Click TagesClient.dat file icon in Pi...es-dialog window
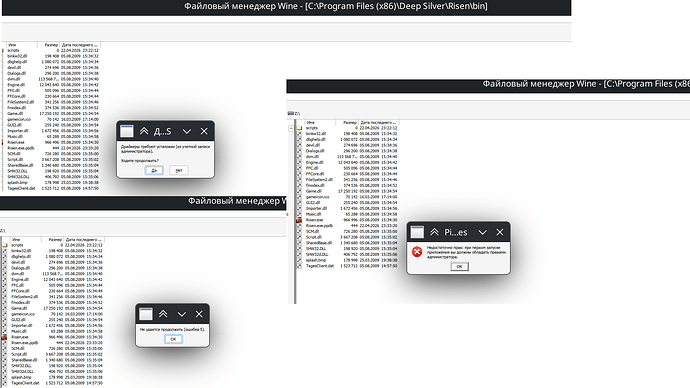The image size is (690, 388). tap(299, 266)
